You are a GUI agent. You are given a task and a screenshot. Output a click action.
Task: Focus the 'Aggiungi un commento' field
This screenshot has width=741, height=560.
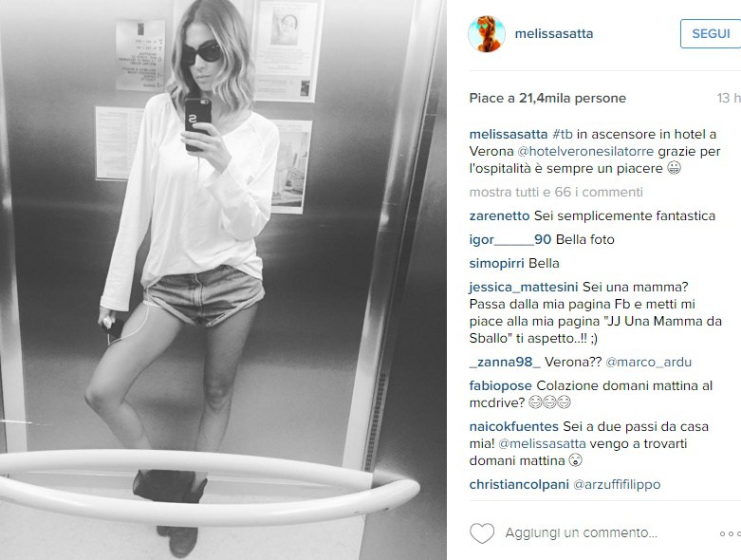click(582, 533)
